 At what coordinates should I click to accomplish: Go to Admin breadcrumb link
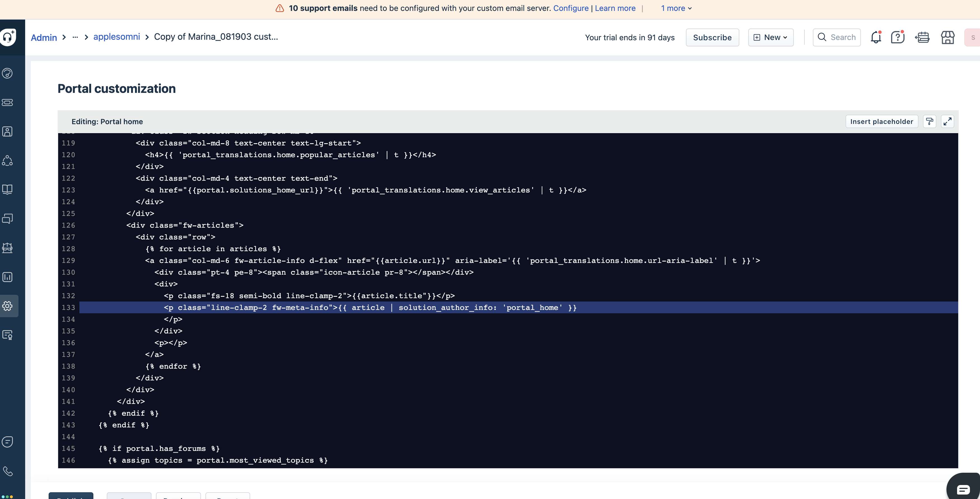(44, 37)
